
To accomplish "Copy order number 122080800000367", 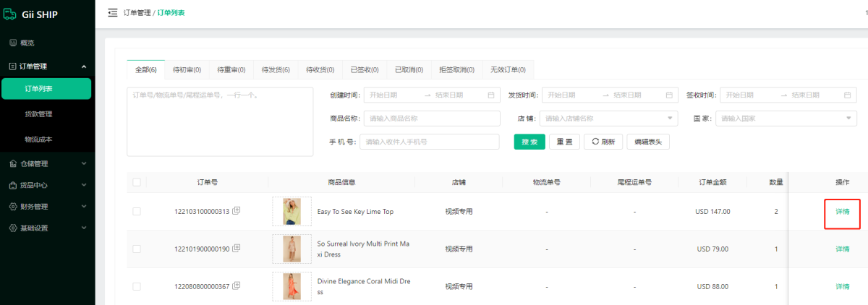I will click(237, 286).
